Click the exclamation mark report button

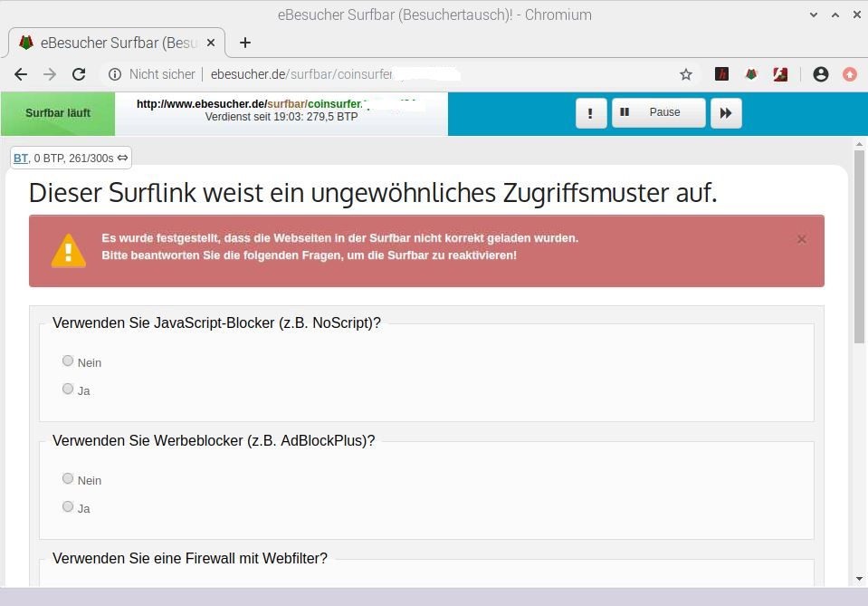point(591,113)
